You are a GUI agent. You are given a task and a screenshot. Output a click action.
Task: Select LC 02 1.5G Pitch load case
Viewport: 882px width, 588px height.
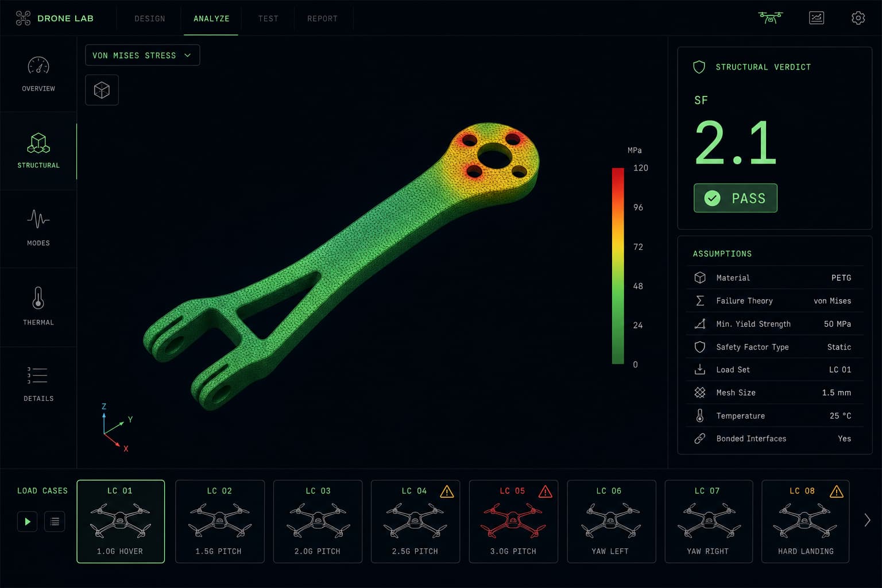pos(219,521)
